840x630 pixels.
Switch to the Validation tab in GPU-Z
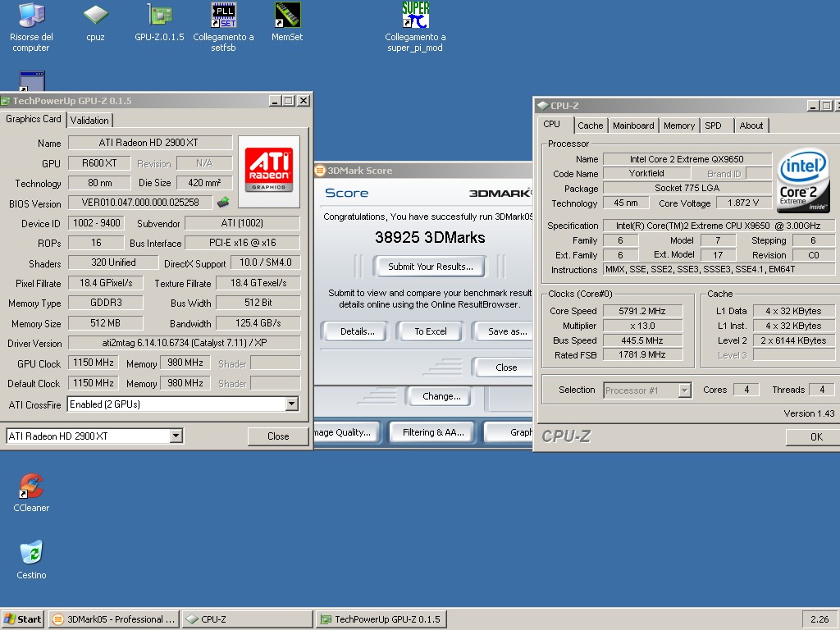click(89, 121)
